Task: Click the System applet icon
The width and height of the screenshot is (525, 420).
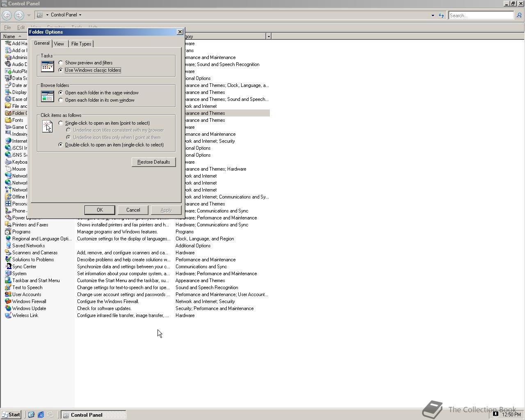Action: [x=8, y=274]
